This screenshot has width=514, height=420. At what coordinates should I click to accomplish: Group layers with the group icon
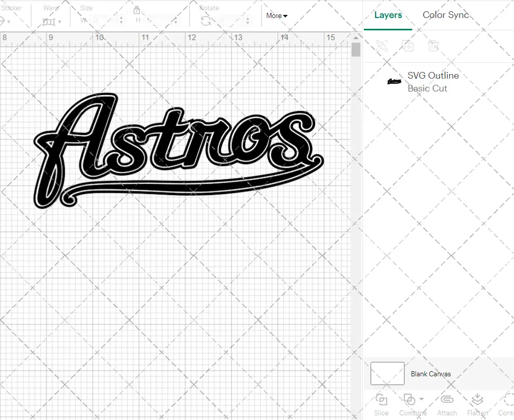pos(382,46)
